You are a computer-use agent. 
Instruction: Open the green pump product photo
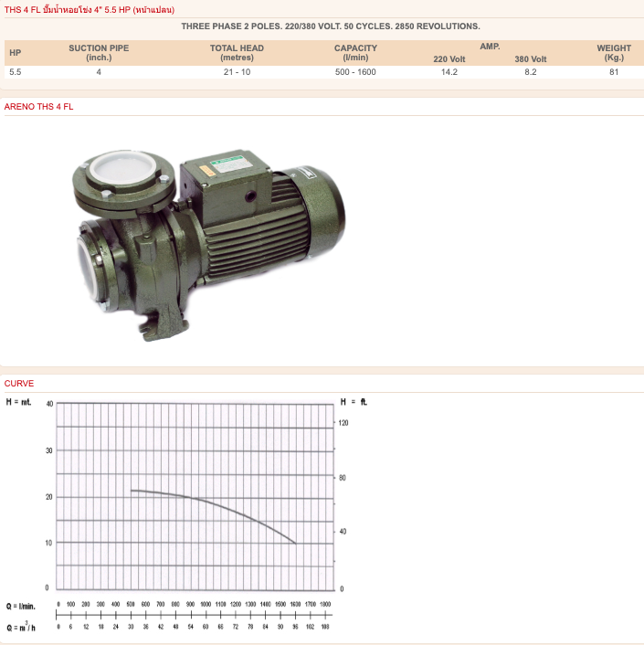tap(209, 245)
